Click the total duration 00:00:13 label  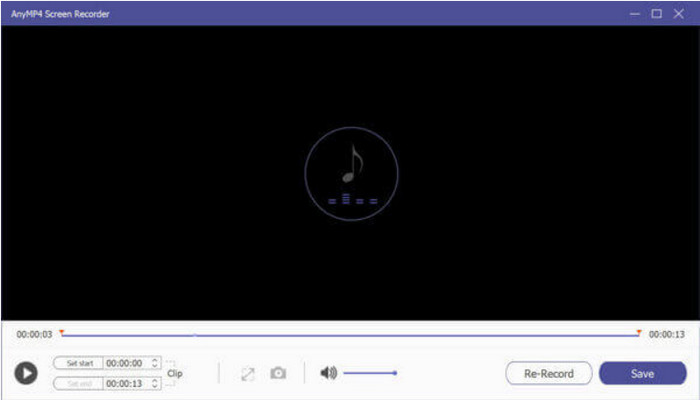coord(667,334)
